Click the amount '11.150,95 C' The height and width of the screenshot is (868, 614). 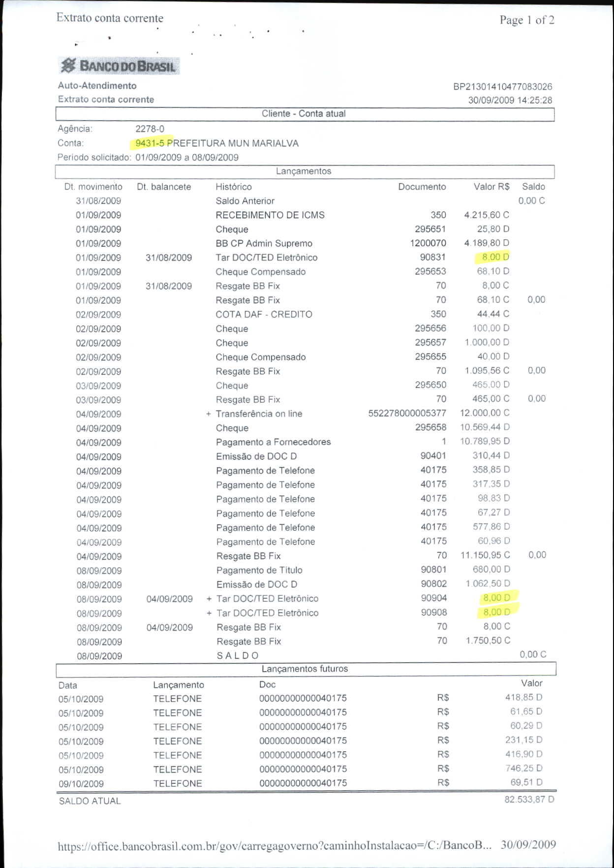coord(485,556)
